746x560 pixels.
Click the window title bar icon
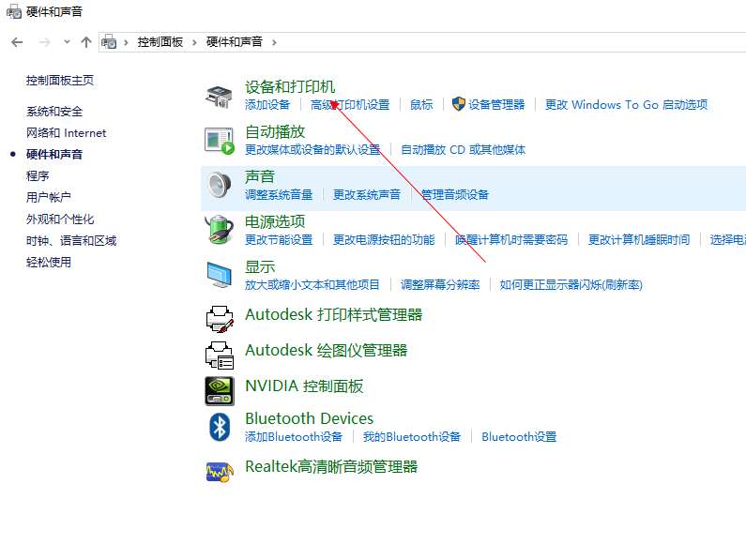pyautogui.click(x=14, y=11)
